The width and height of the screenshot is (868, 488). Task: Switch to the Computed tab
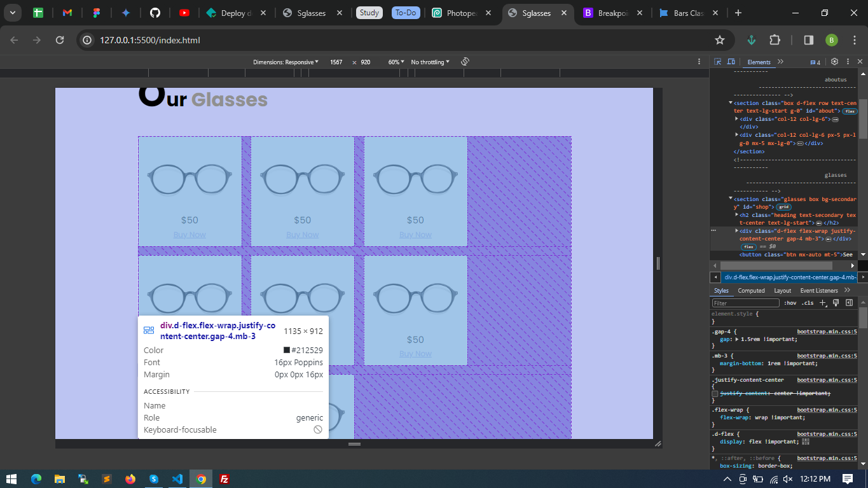[751, 291]
